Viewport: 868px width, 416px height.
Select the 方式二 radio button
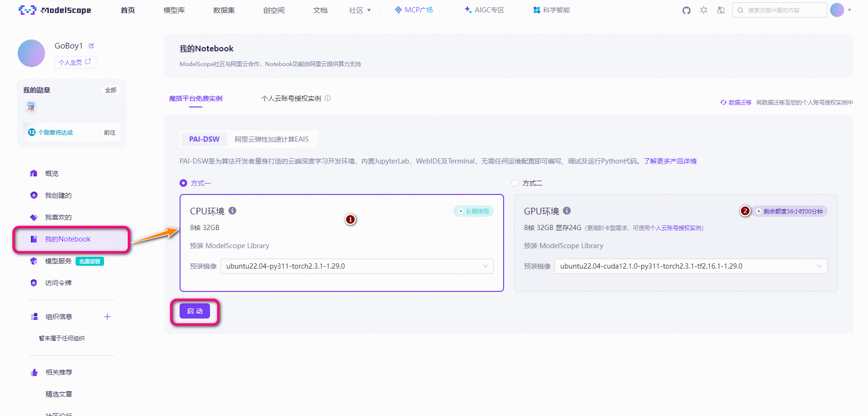coord(515,183)
